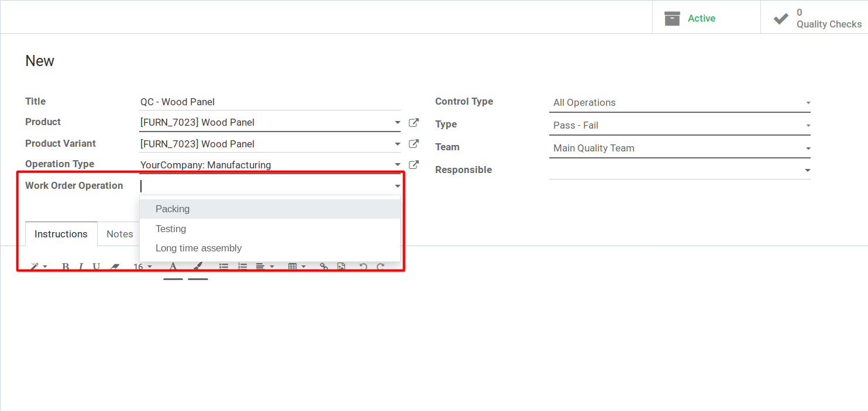Click the Responsible label
Screen dimensions: 868x411
click(463, 170)
